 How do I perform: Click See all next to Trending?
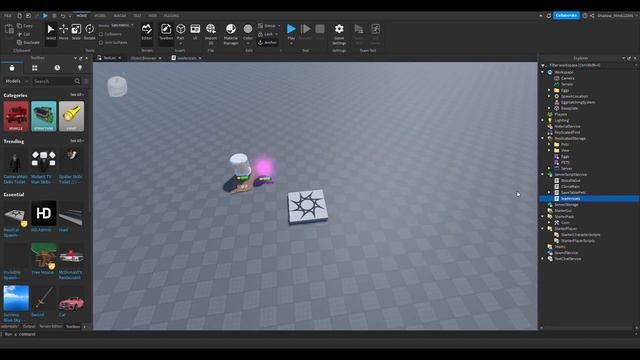76,141
